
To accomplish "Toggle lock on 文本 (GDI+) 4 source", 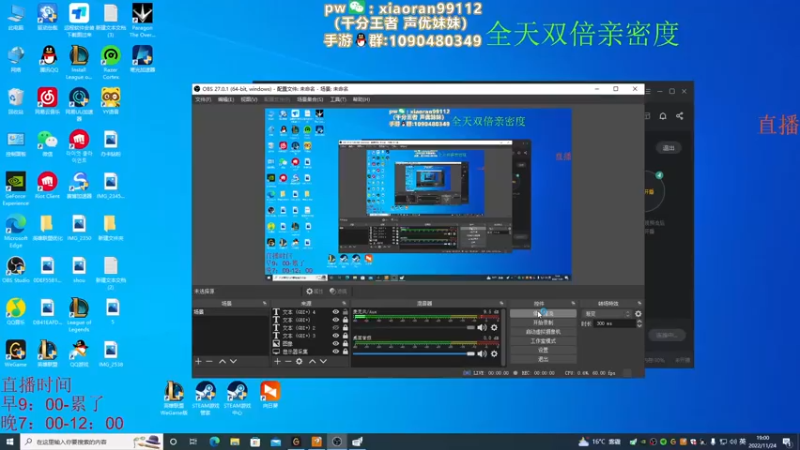I will 345,312.
